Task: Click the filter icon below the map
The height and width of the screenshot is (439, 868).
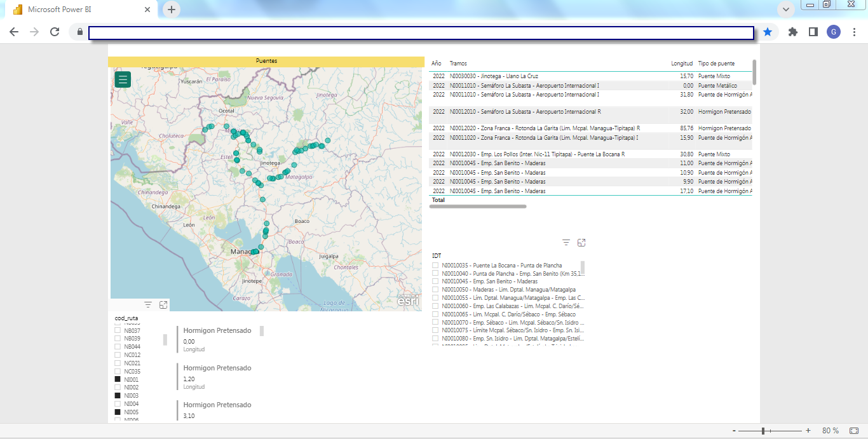Action: coord(148,305)
